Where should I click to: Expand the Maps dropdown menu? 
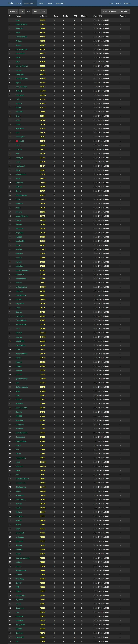click(42, 3)
